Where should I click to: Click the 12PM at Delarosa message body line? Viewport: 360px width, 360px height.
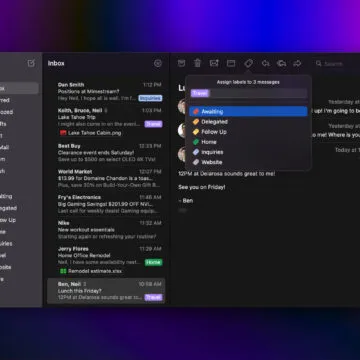227,174
